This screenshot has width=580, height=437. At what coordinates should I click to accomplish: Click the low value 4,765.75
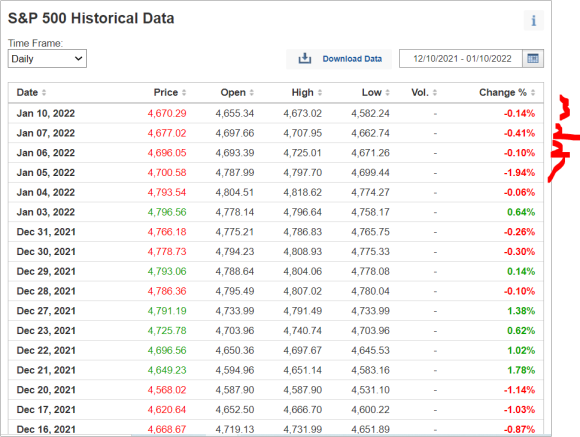370,232
